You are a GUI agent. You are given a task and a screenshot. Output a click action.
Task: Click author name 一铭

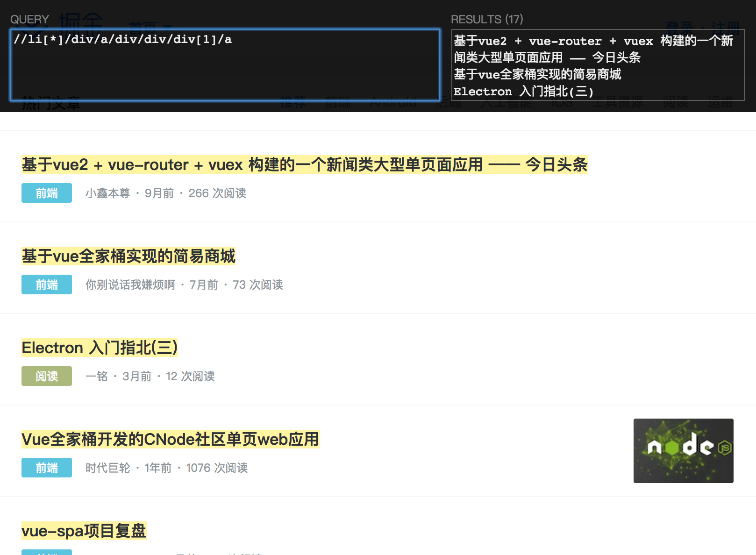point(97,376)
